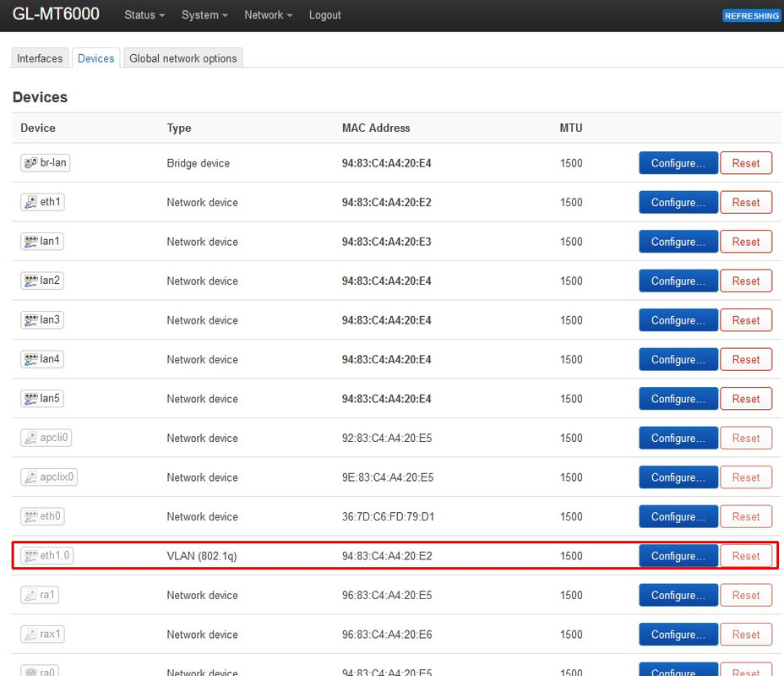The width and height of the screenshot is (784, 676).
Task: Click the ra1 device badge
Action: pyautogui.click(x=40, y=595)
